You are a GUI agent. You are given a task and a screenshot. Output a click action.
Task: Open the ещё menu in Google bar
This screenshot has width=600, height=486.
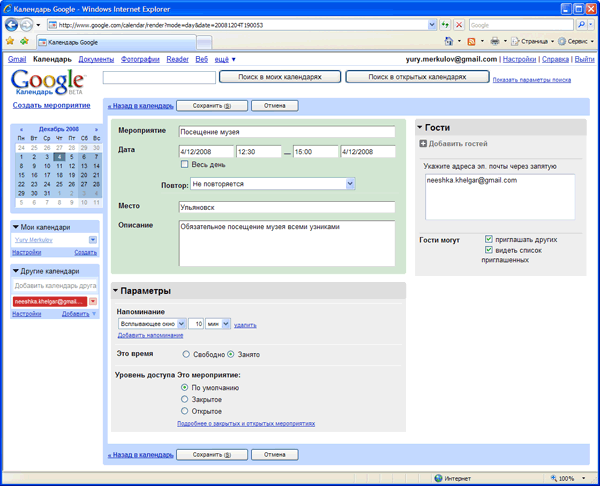pos(225,59)
